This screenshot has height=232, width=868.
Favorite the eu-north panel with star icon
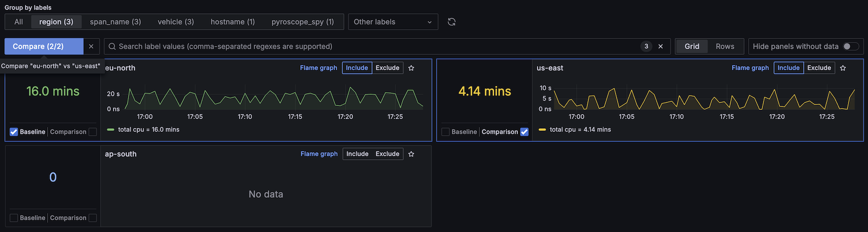[411, 68]
